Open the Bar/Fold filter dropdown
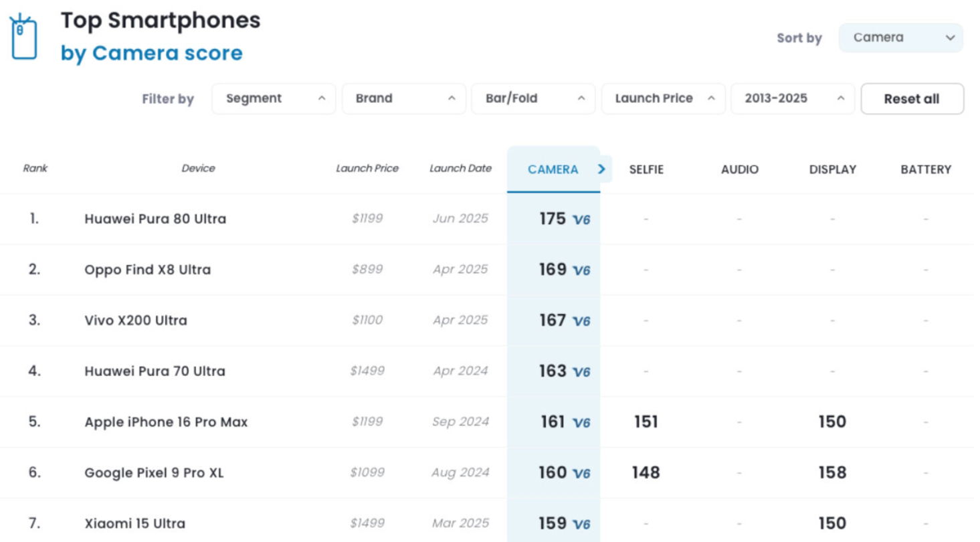980x542 pixels. click(x=533, y=99)
